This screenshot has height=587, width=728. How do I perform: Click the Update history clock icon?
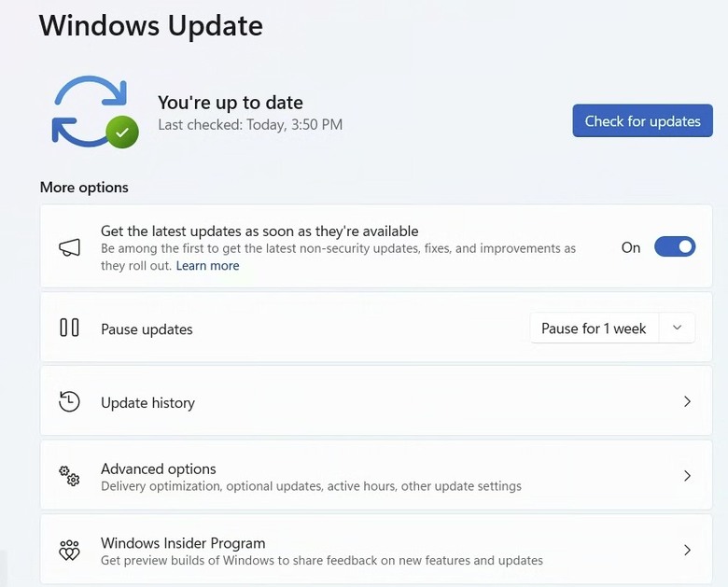tap(69, 401)
